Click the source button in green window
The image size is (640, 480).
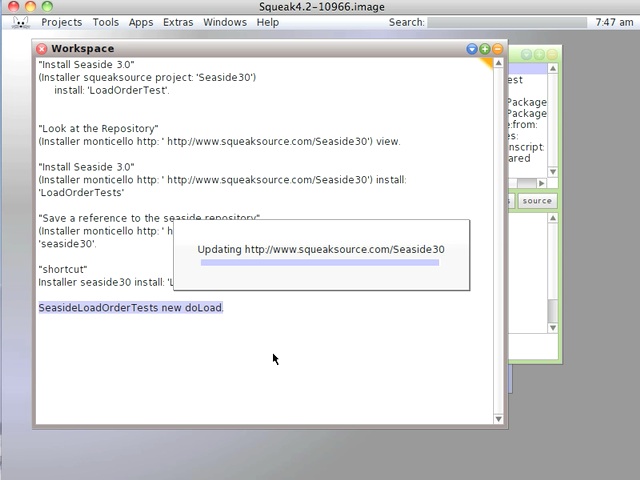537,201
